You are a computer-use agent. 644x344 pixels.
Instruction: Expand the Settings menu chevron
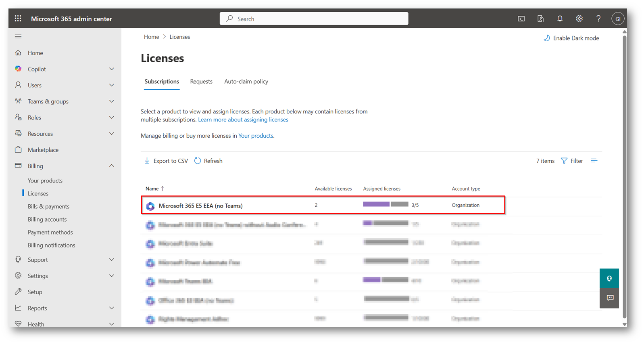(x=112, y=276)
